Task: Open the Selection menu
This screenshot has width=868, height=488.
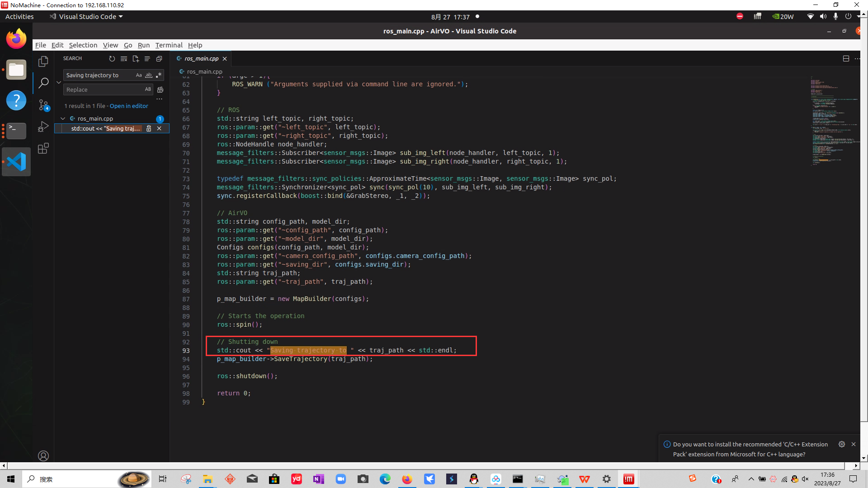Action: 83,45
